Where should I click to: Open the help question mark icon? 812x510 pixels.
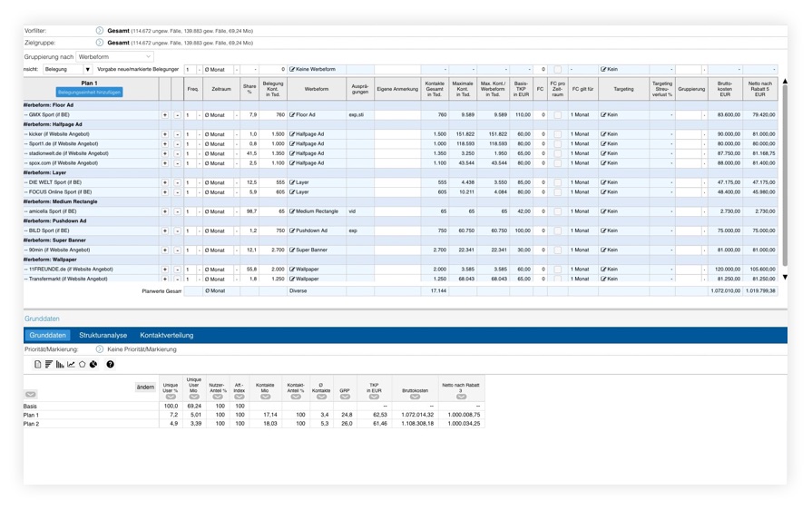tap(111, 365)
